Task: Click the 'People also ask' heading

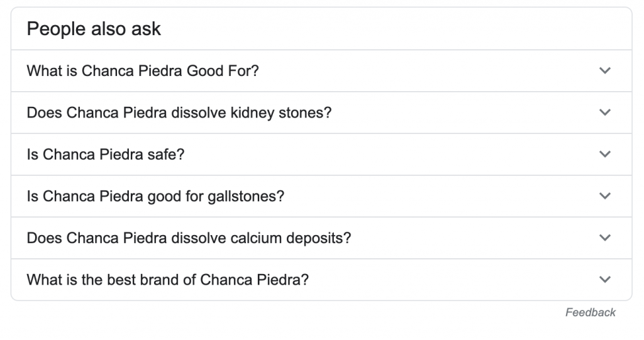Action: (x=94, y=29)
